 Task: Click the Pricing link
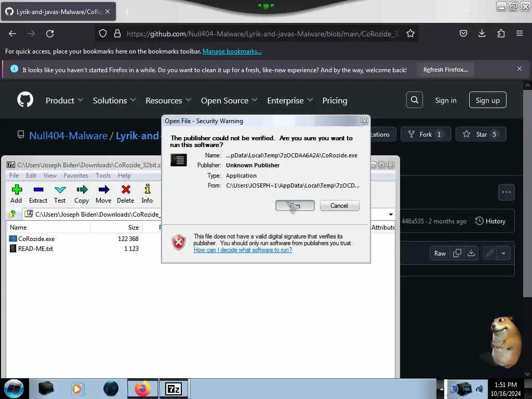[335, 100]
